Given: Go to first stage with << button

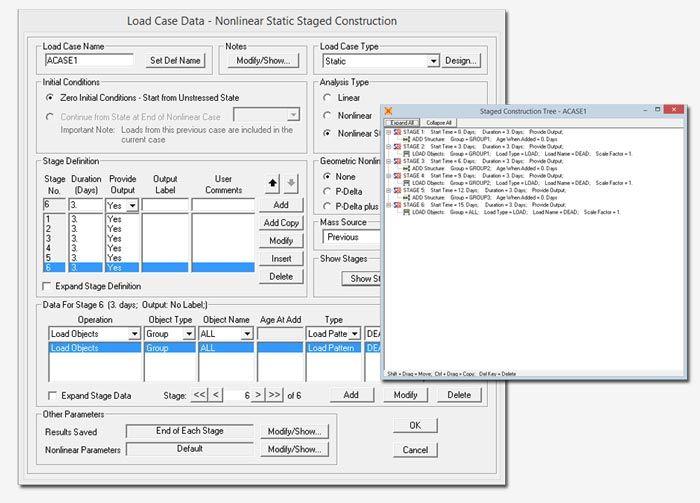Looking at the screenshot, I should (200, 395).
